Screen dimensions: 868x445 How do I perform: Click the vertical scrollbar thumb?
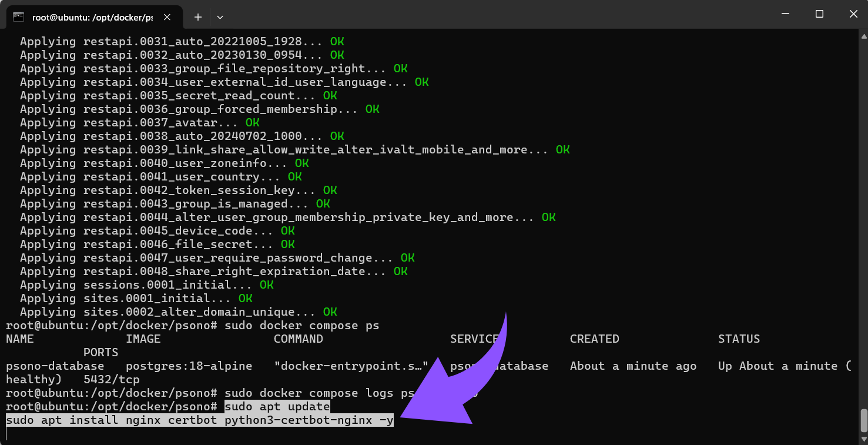click(x=863, y=421)
